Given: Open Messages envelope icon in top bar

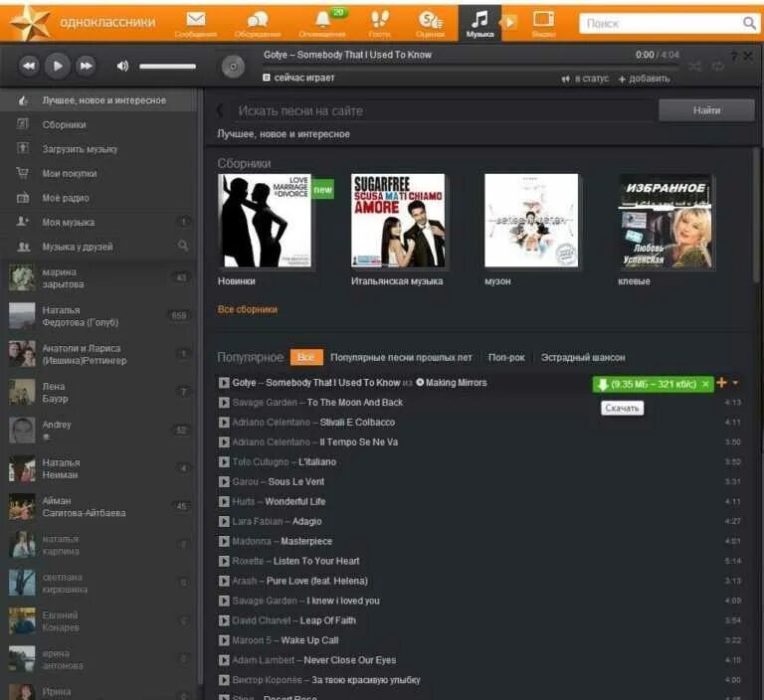Looking at the screenshot, I should click(x=196, y=24).
